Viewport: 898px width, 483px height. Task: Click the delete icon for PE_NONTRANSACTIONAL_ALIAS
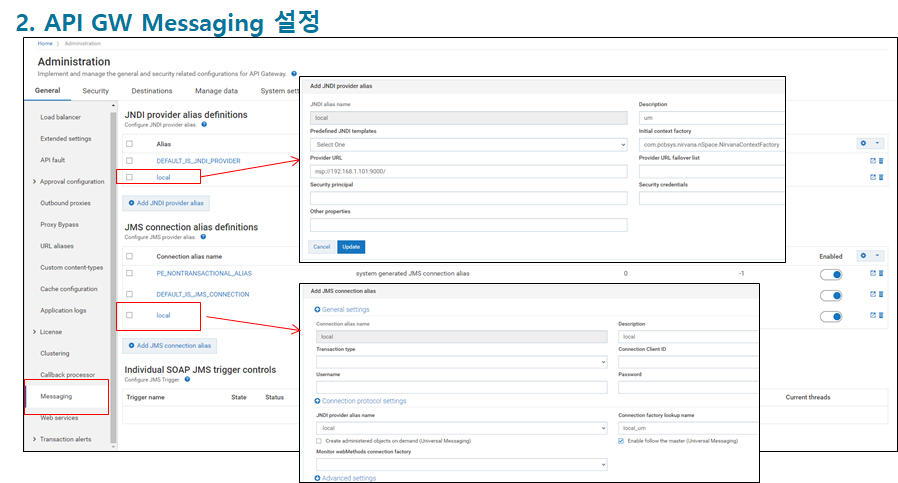(881, 273)
